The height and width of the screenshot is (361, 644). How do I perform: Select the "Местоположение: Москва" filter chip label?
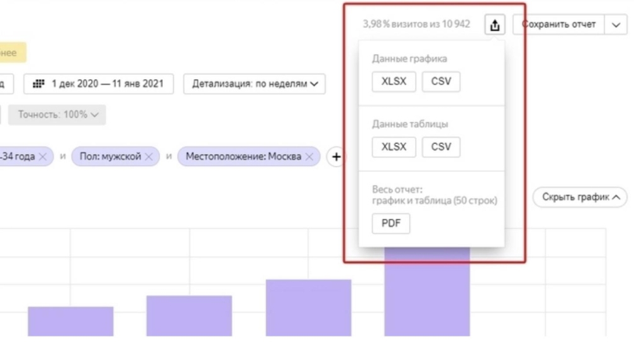(x=243, y=157)
